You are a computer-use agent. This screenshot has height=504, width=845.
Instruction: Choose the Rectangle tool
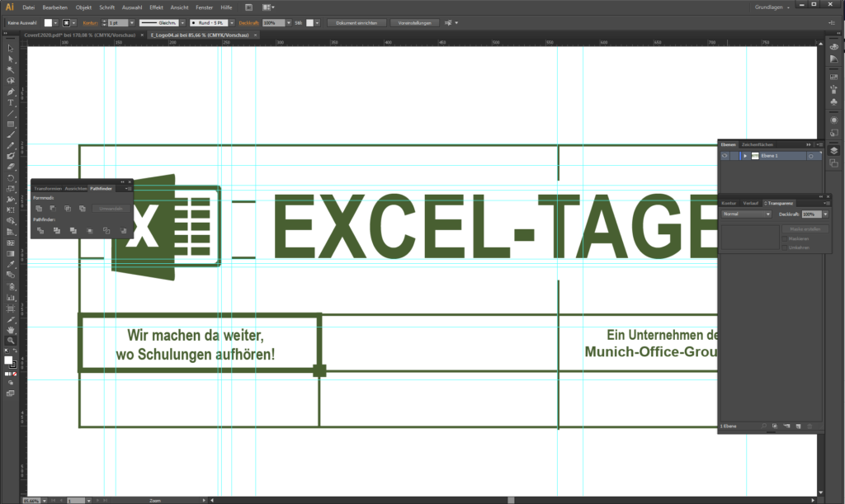[11, 124]
